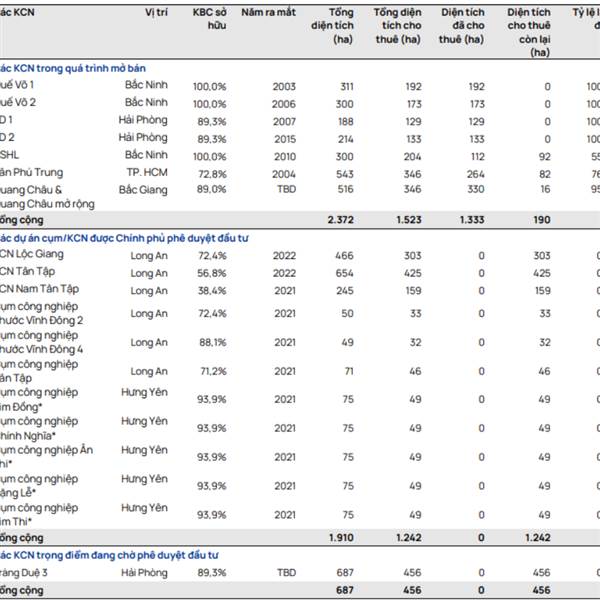Image resolution: width=600 pixels, height=600 pixels.
Task: Click the "KBC sở hữu" column header
Action: [x=209, y=19]
